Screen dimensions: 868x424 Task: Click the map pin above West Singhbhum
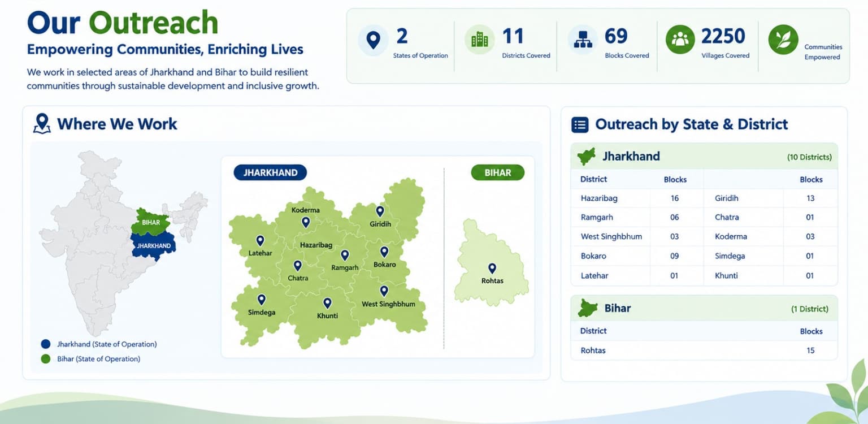click(384, 291)
